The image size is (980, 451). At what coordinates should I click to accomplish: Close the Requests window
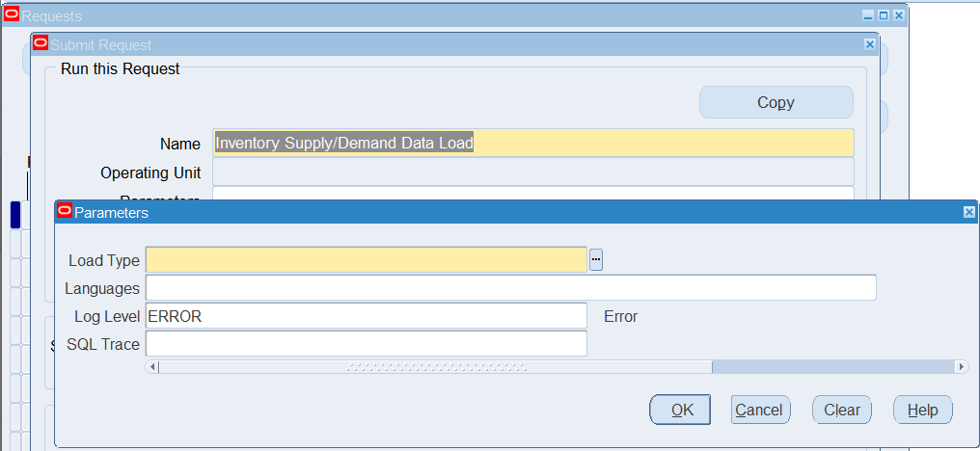click(x=899, y=15)
